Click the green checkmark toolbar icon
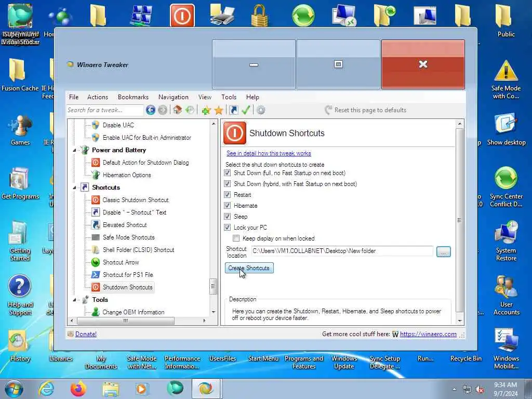 246,110
